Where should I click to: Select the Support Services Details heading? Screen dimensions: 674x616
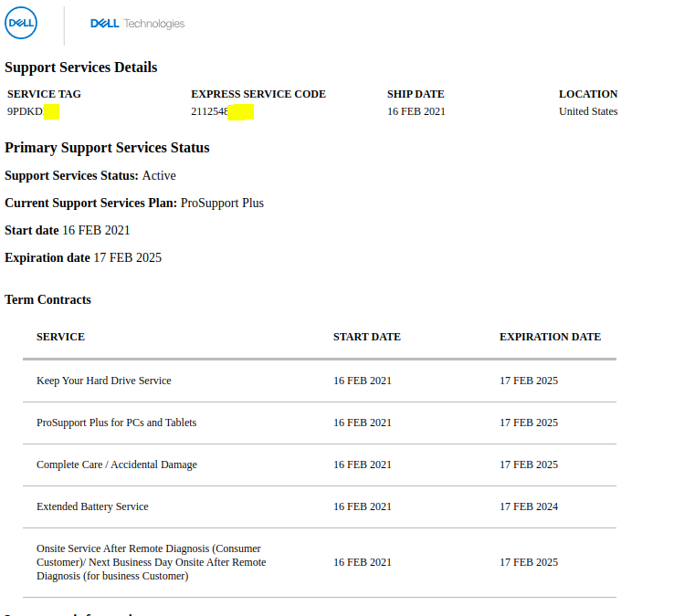click(x=80, y=67)
